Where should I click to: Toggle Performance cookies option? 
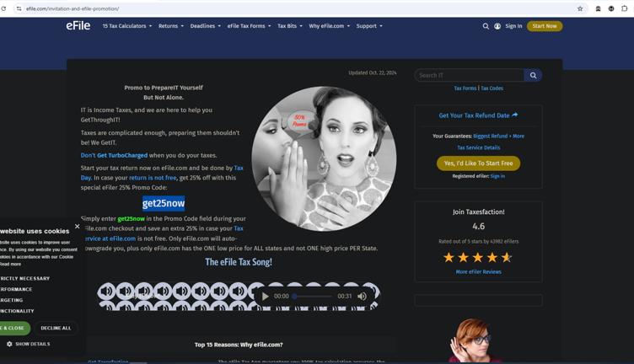pyautogui.click(x=16, y=289)
